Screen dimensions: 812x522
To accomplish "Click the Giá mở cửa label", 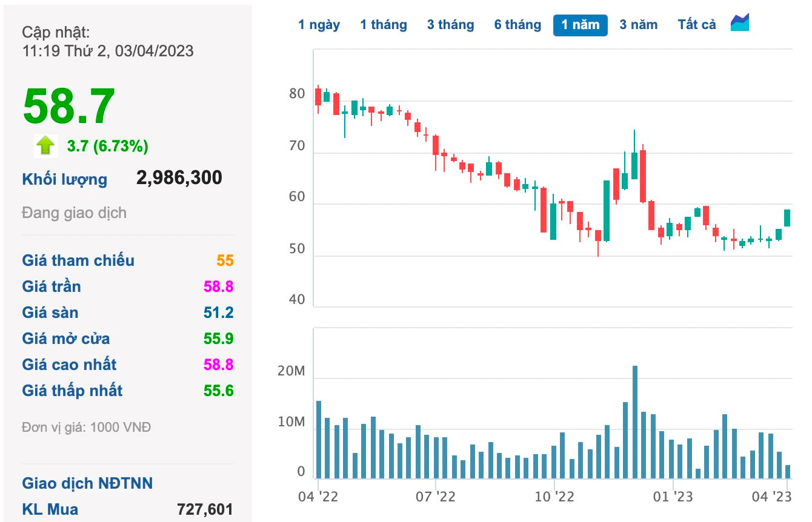I will point(66,339).
